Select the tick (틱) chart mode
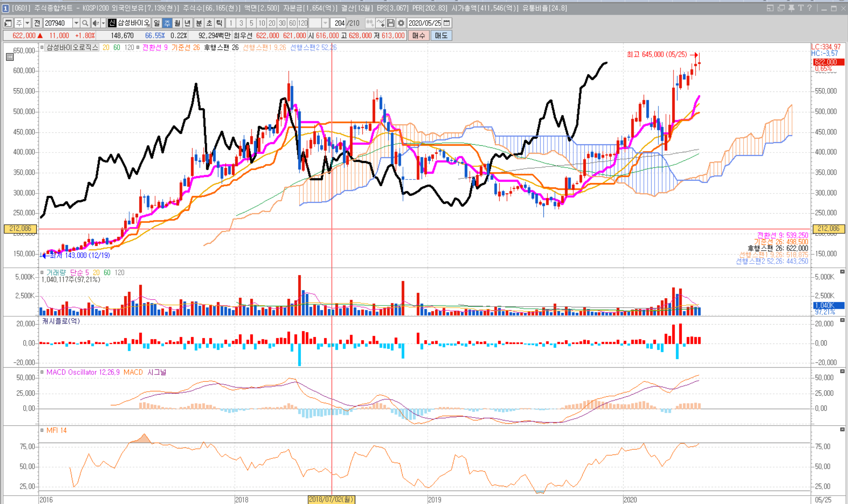The width and height of the screenshot is (848, 504). click(x=219, y=23)
